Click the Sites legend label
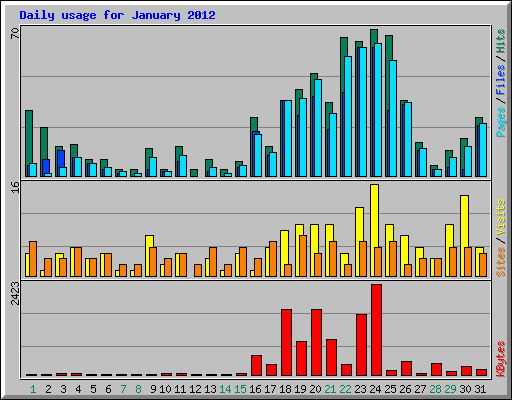 501,262
